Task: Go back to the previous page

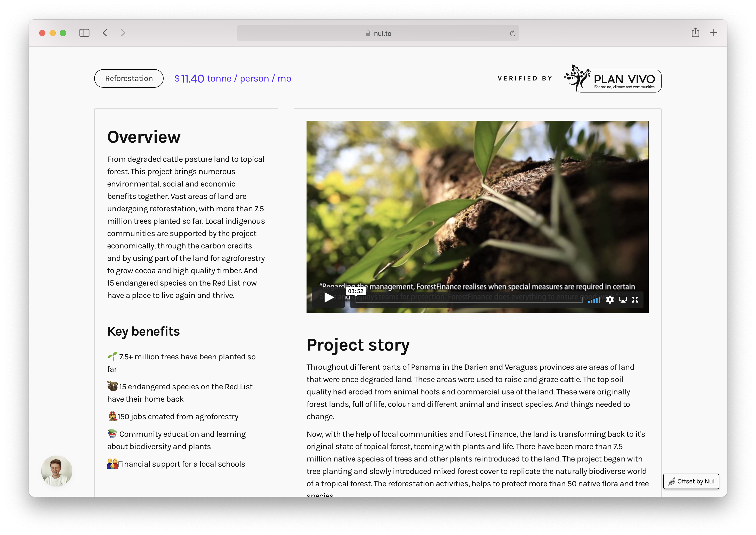Action: coord(105,33)
